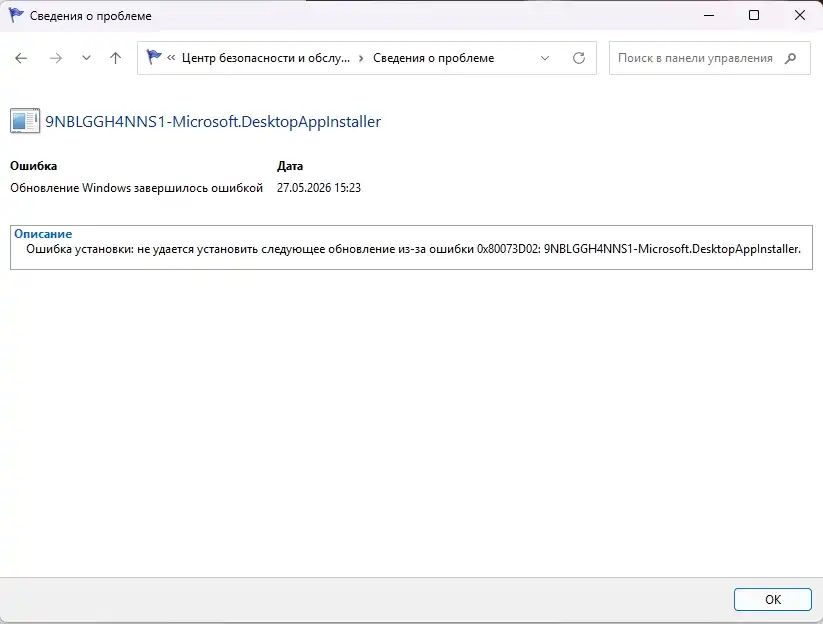Click the Дата column header
The width and height of the screenshot is (823, 624).
290,166
